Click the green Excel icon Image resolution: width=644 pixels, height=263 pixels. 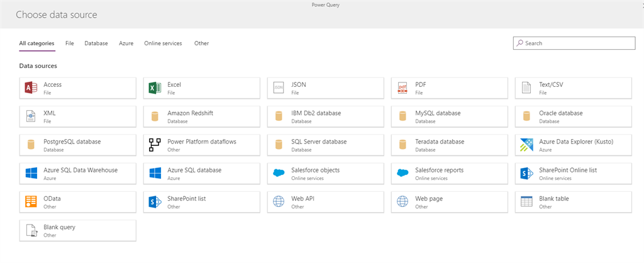[155, 88]
